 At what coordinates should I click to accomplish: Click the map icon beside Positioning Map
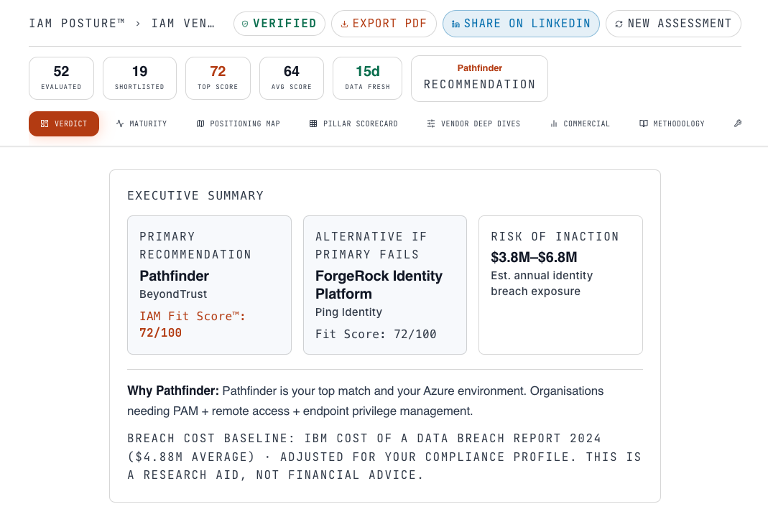[200, 123]
